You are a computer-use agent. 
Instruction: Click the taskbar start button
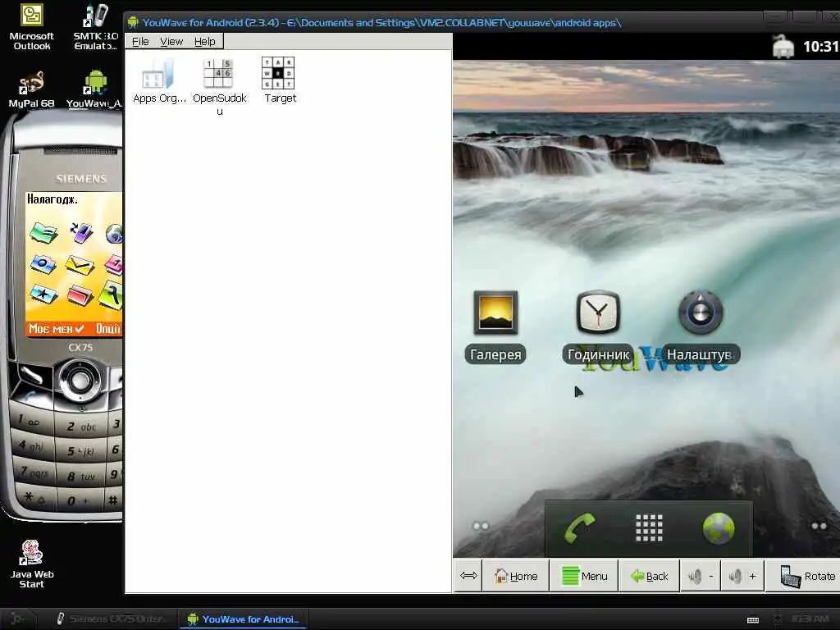tap(17, 619)
